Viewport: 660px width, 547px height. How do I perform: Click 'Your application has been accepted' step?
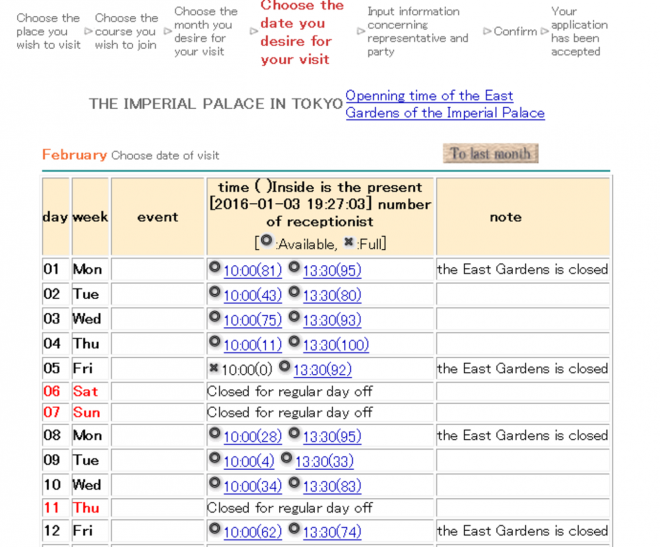coord(579,32)
